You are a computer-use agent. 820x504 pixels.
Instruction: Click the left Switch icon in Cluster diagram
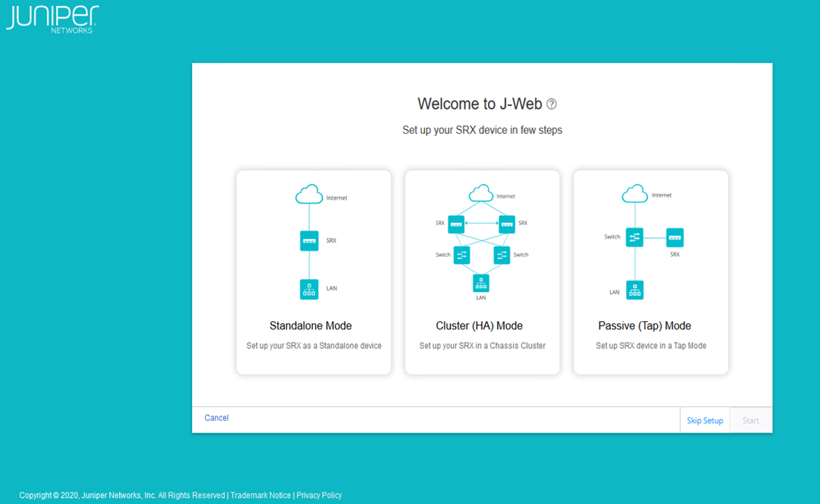click(461, 255)
